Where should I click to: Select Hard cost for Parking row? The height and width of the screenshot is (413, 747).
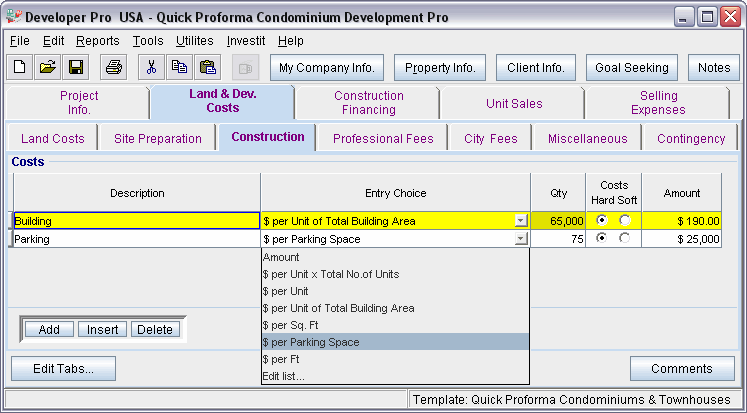(602, 238)
